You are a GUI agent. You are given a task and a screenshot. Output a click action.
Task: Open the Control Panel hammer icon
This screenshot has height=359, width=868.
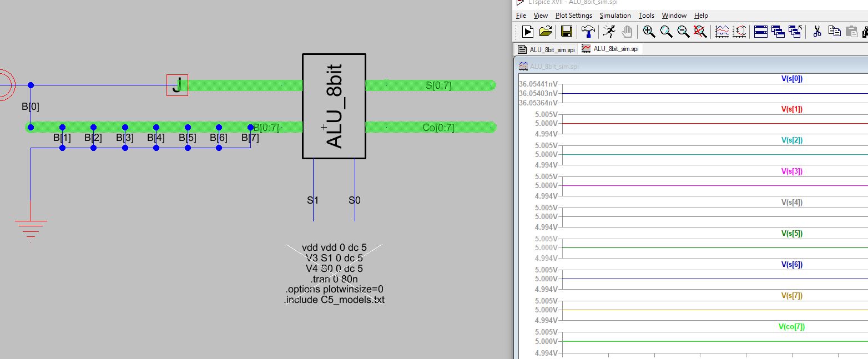point(588,32)
